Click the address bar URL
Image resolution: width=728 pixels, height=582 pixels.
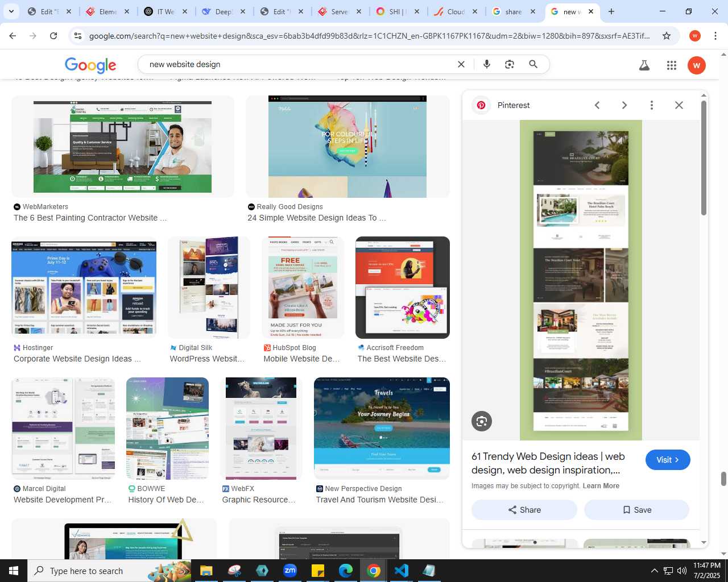point(369,36)
